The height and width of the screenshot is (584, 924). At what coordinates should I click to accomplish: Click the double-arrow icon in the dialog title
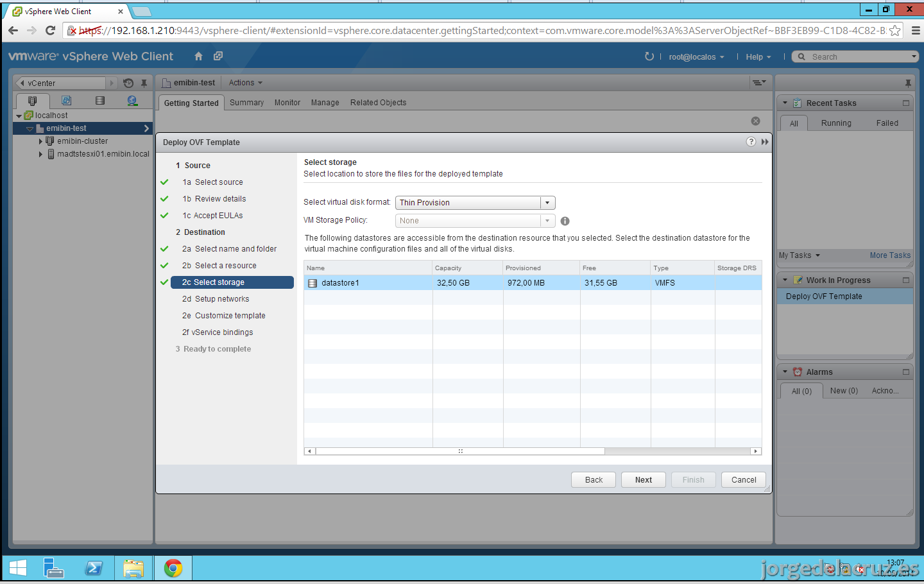[765, 142]
